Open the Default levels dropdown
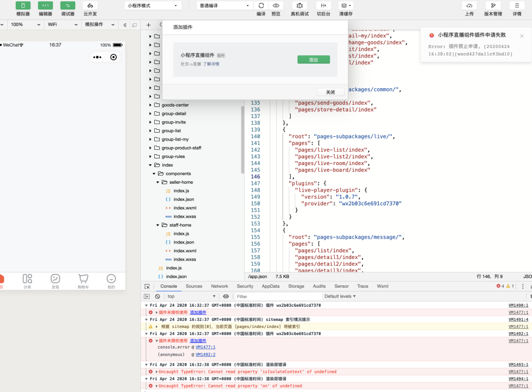The image size is (532, 392). pyautogui.click(x=340, y=296)
